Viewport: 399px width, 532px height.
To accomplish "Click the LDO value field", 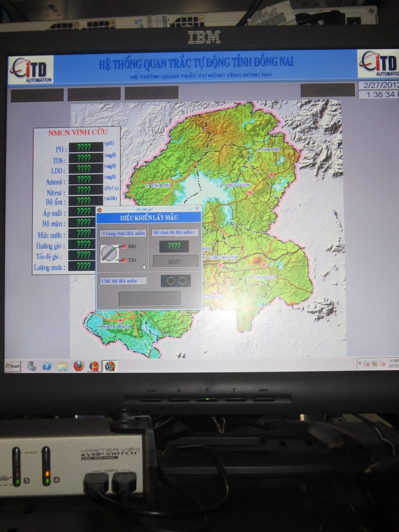I will pyautogui.click(x=86, y=169).
